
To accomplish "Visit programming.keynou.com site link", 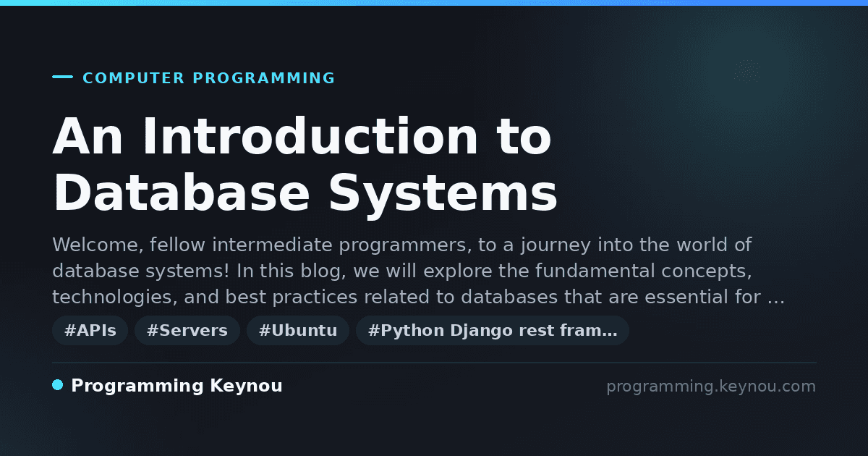I will (711, 387).
